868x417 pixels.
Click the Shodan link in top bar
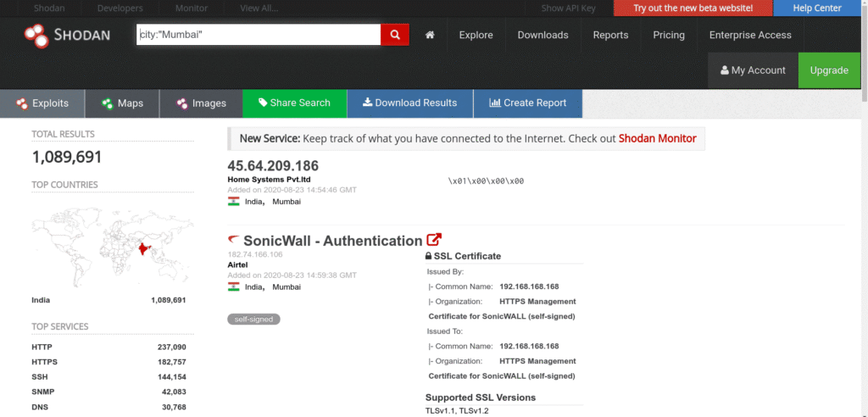47,8
